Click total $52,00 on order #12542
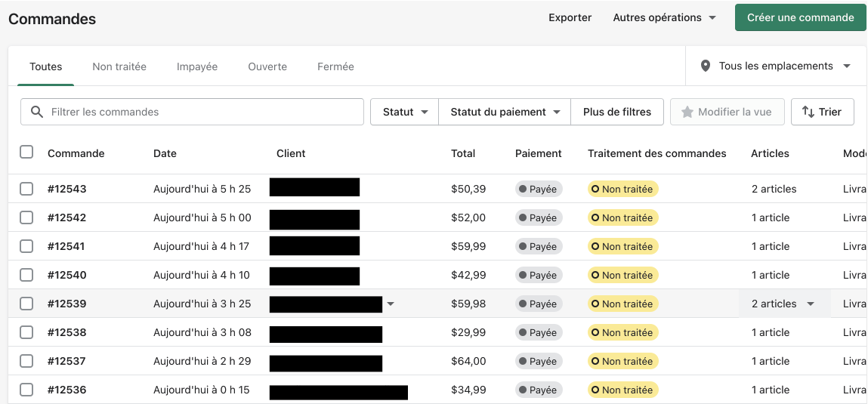This screenshot has width=868, height=404. pos(468,218)
